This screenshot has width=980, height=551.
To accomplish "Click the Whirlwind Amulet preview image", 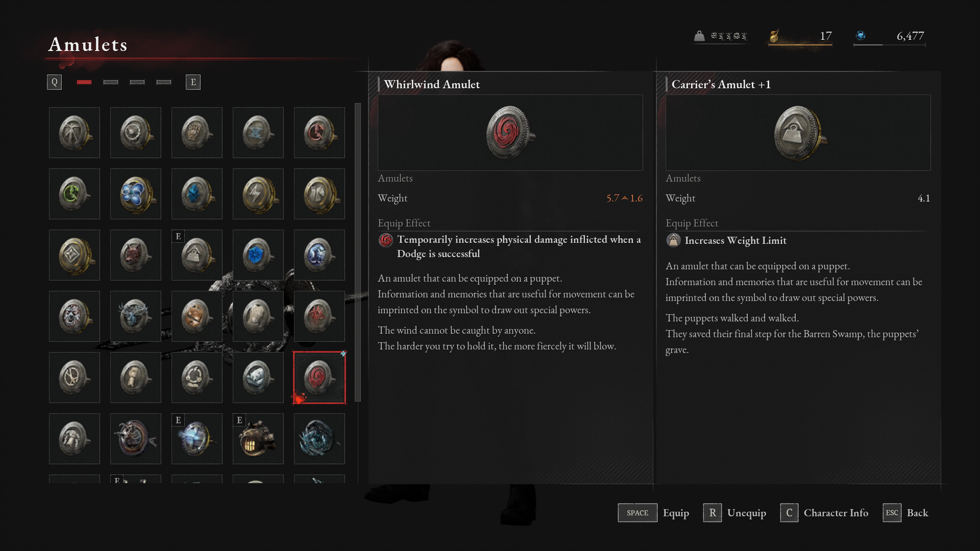I will tap(510, 133).
